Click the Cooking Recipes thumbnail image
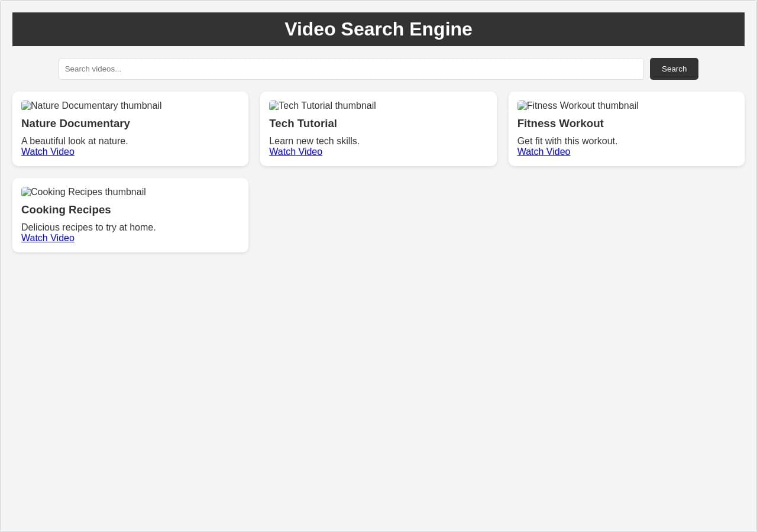Viewport: 757px width, 532px height. coord(83,192)
